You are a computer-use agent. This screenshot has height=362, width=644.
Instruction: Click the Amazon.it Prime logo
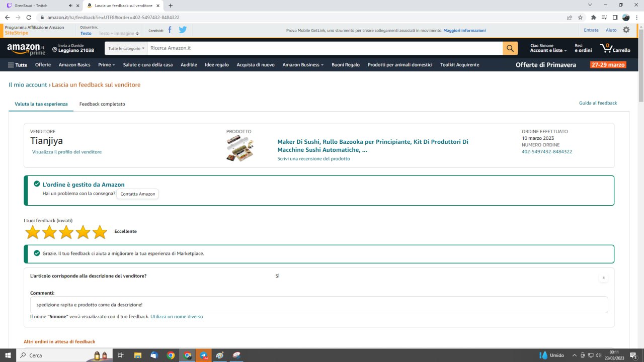point(26,49)
